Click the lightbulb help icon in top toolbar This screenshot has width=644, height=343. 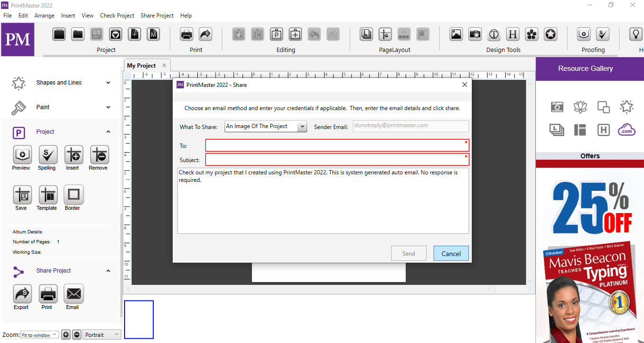[636, 34]
